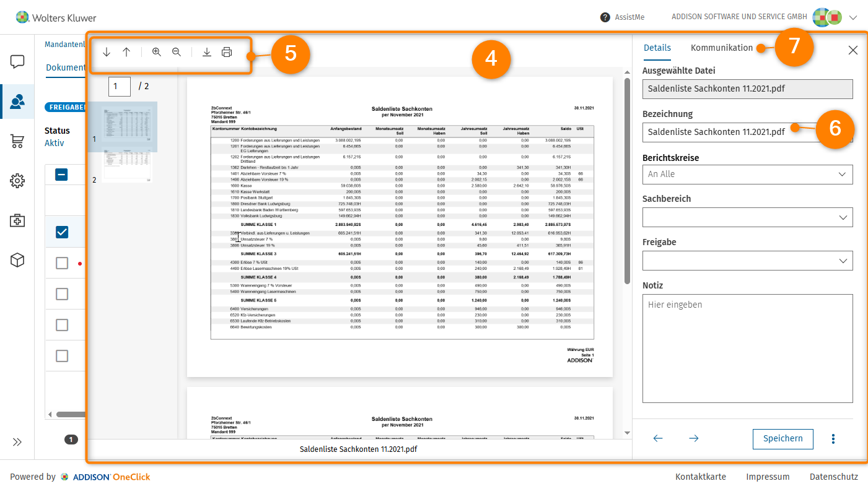
Task: Check the row checkbox beside the red dot
Action: pyautogui.click(x=62, y=263)
